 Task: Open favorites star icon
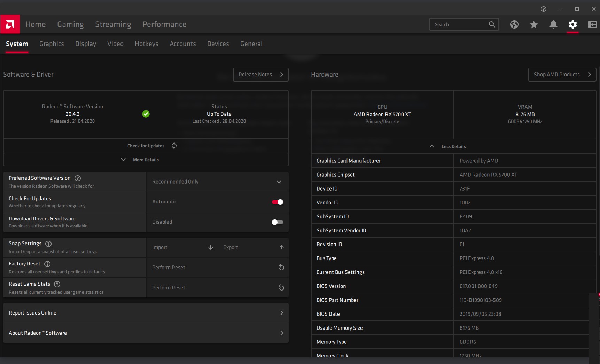click(533, 24)
